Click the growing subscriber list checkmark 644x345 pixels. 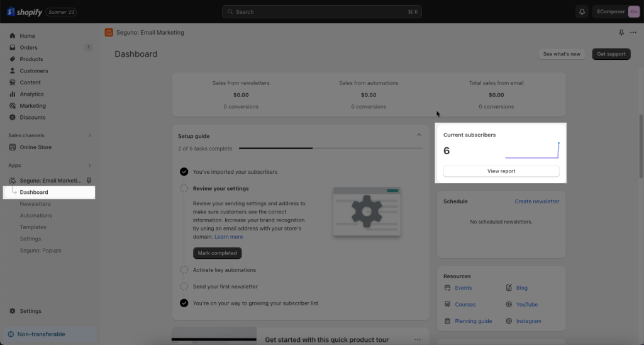[184, 303]
